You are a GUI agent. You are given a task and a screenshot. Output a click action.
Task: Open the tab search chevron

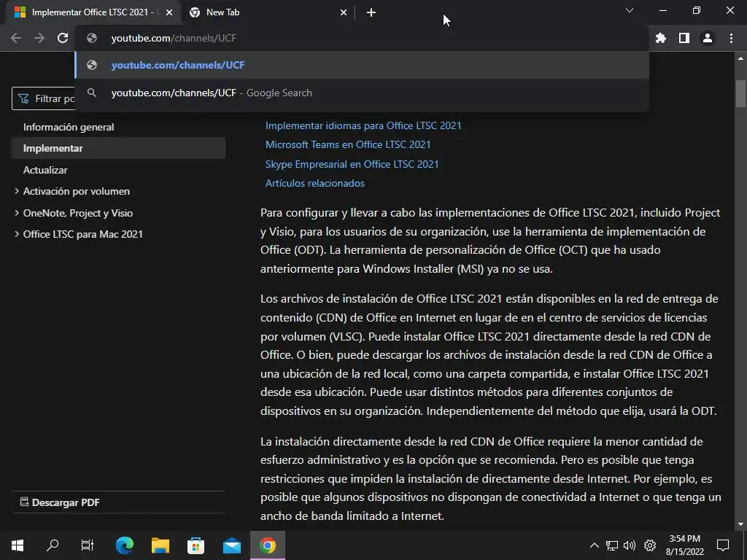(630, 10)
